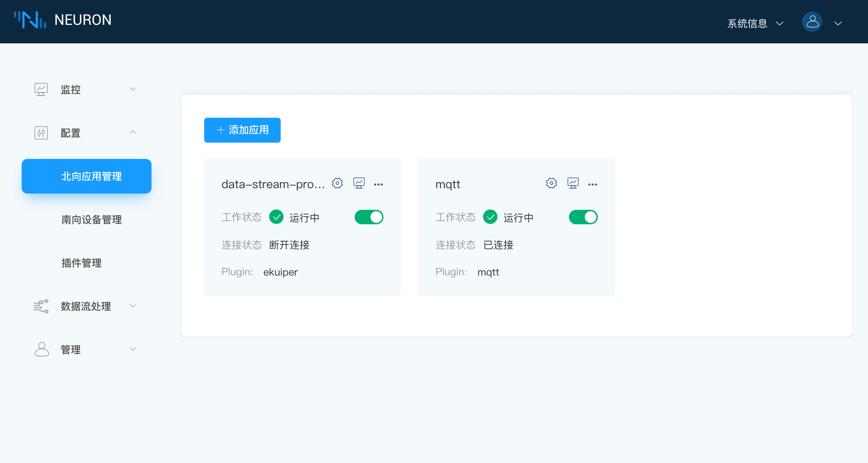Screen dimensions: 868x463
Task: Open the 监控 monitoring icon in sidebar
Action: pos(41,89)
